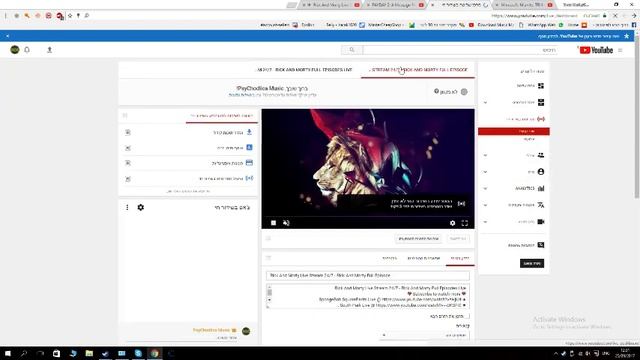Toggle mute on the video player
Screen dimensions: 640x360
point(286,223)
